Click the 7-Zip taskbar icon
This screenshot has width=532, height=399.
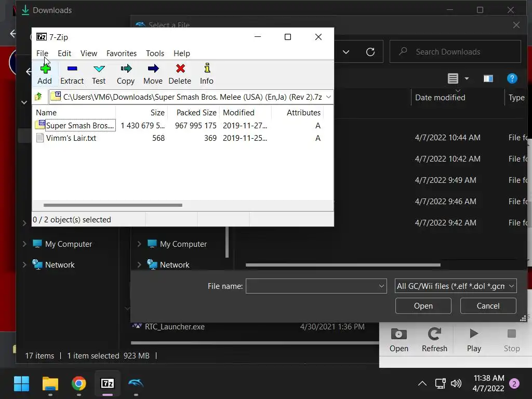(107, 384)
